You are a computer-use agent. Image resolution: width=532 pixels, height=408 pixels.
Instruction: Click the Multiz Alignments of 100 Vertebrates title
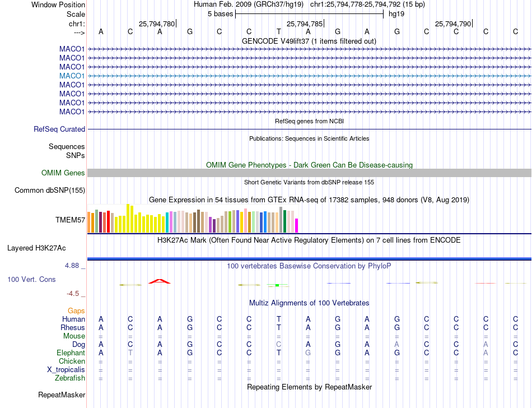(309, 303)
